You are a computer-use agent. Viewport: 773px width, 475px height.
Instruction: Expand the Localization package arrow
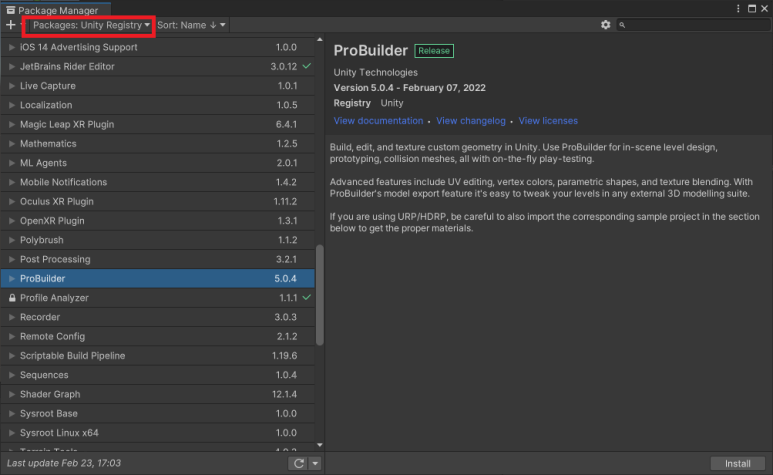(12, 105)
